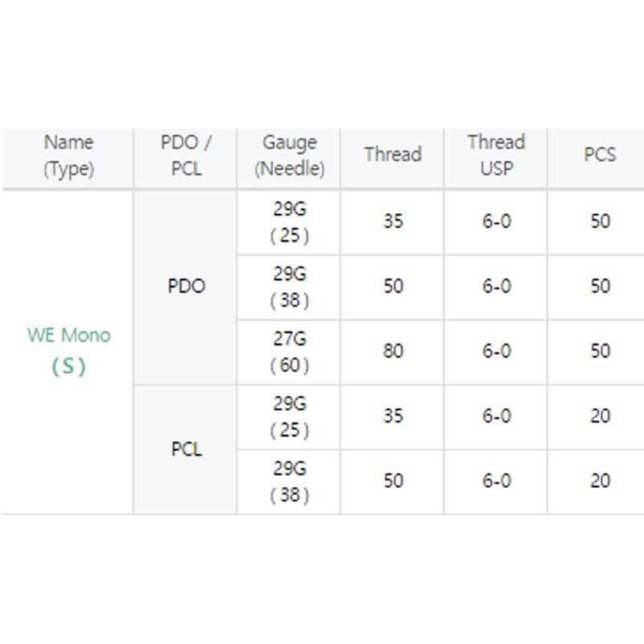Select the Gauge (Needle) column header
Screen dimensions: 644x644
(289, 155)
